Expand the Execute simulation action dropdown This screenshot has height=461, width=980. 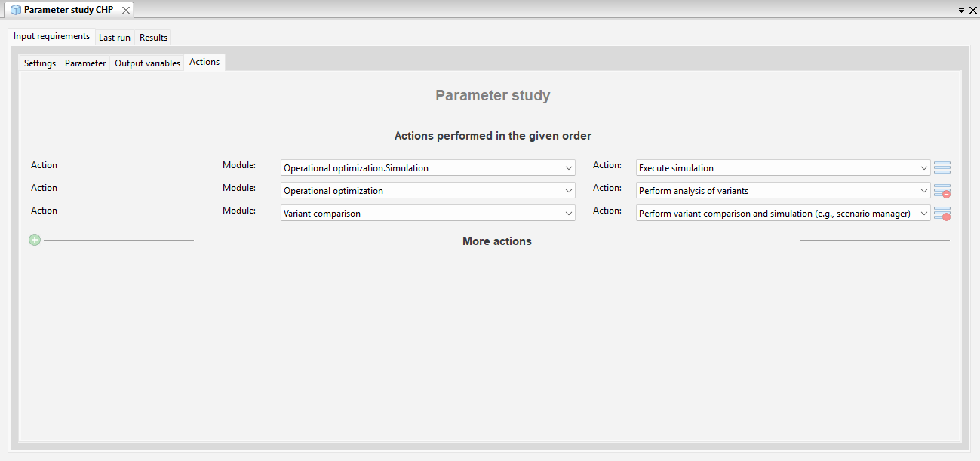[x=783, y=167]
